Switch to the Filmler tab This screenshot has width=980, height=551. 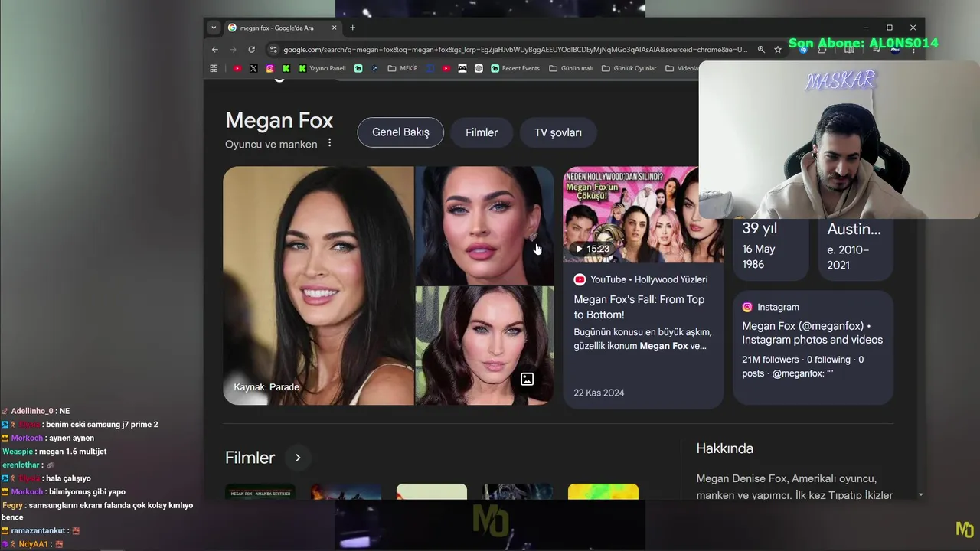tap(482, 132)
